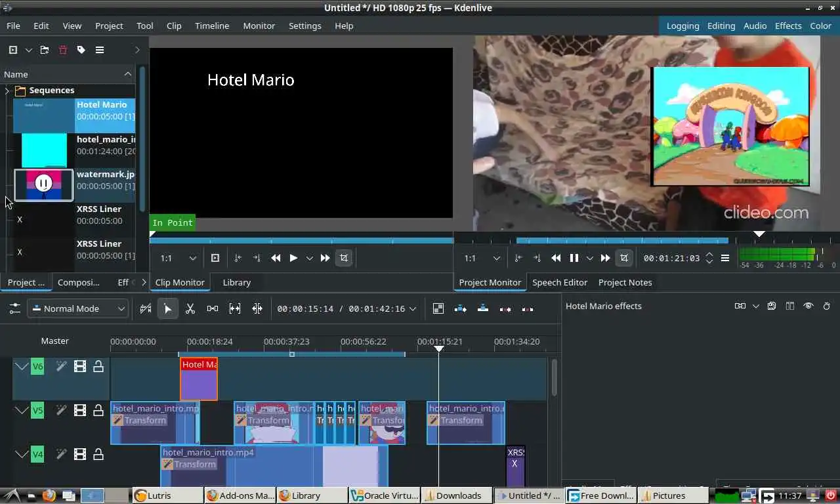The image size is (840, 504).
Task: Click the Lift timeline zone icon
Action: [x=528, y=308]
